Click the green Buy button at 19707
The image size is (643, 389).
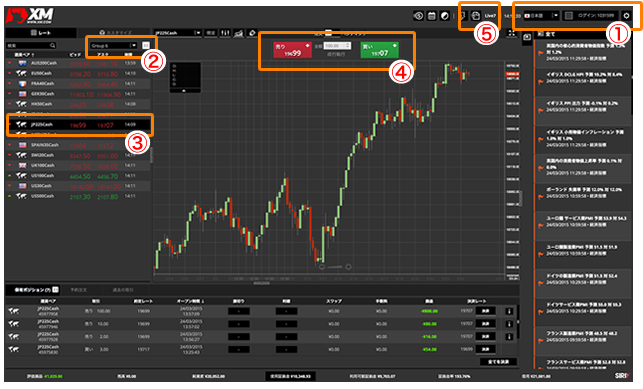tap(379, 50)
